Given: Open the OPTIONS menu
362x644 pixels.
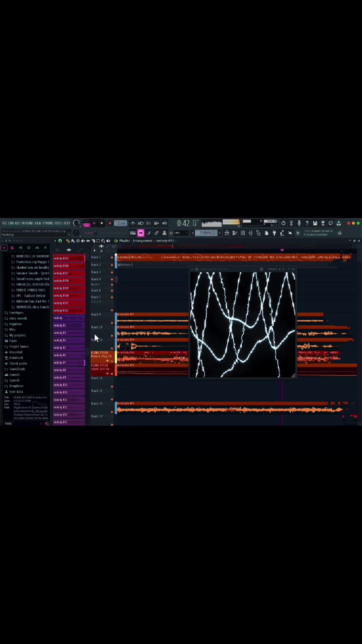Looking at the screenshot, I should coord(48,223).
